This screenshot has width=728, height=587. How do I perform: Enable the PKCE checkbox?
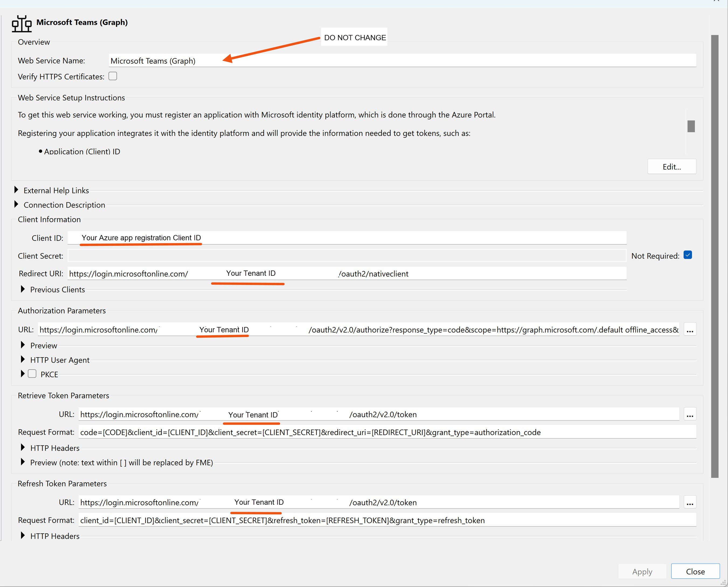point(32,374)
